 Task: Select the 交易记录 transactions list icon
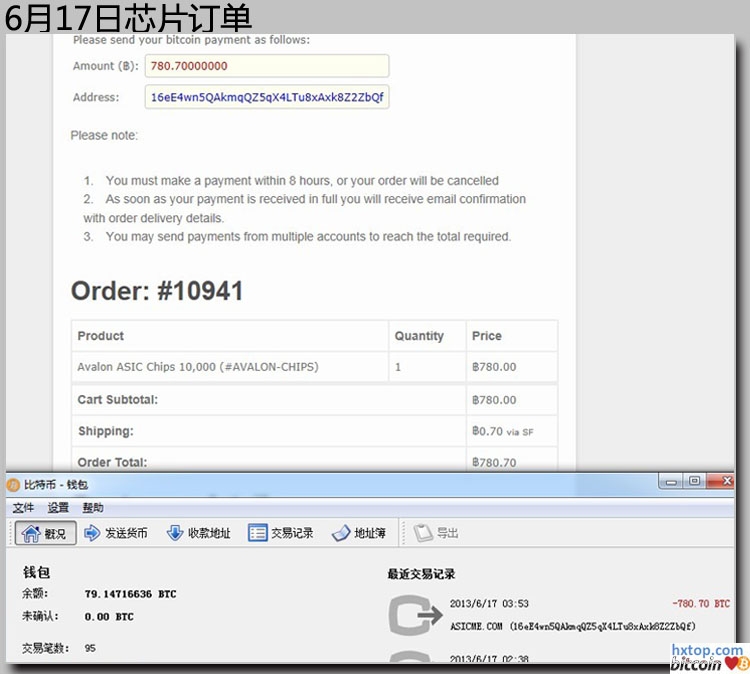tap(257, 533)
